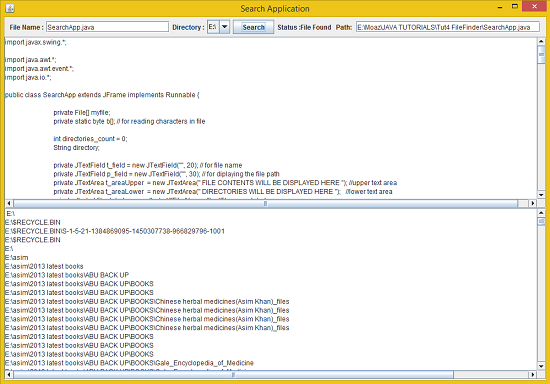Click the 'private static byte b[];' line
The height and width of the screenshot is (384, 550).
pyautogui.click(x=129, y=121)
